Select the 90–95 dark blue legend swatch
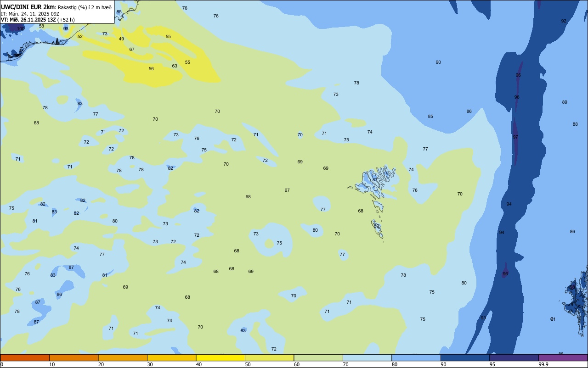Screen dimensions: 588x368 tap(465, 357)
